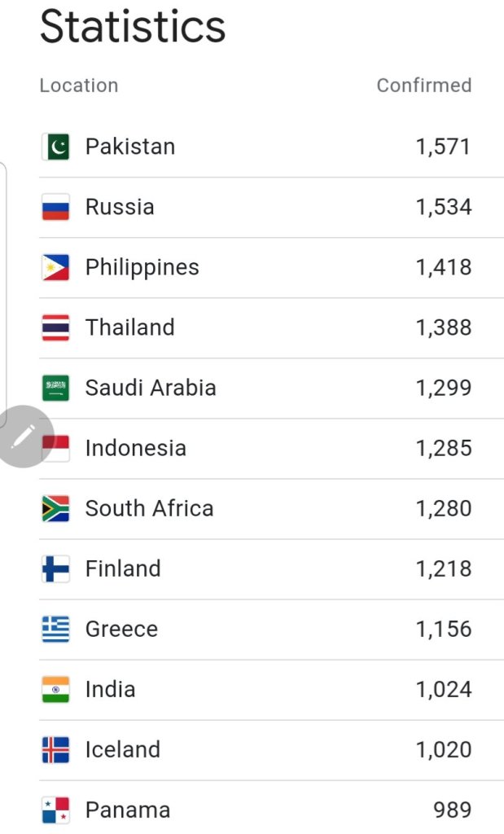Click the Russia flag icon
The width and height of the screenshot is (504, 834).
coord(55,207)
